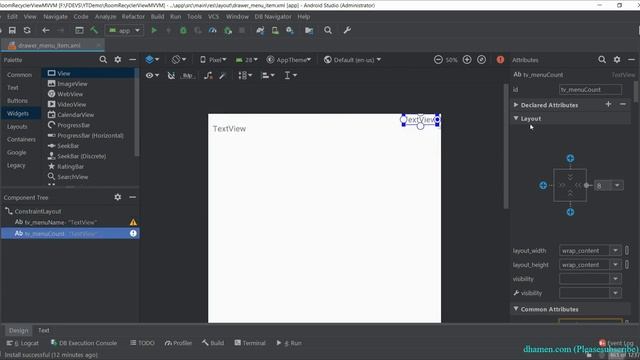Toggle autoconnect magnet off icon
Screen dimensions: 640x360
171,76
